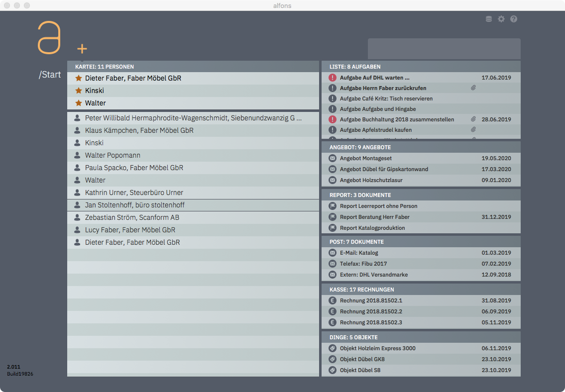565x392 pixels.
Task: Click the help question mark icon
Action: 514,19
